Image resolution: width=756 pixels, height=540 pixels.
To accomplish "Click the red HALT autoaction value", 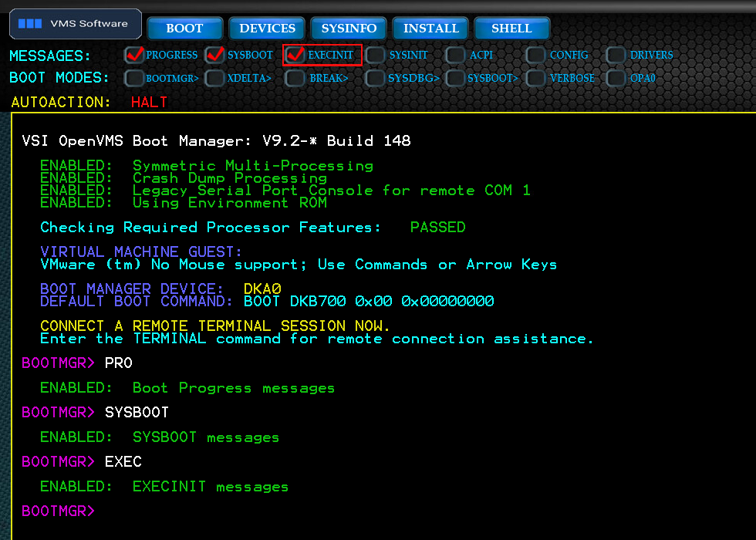I will coord(149,102).
